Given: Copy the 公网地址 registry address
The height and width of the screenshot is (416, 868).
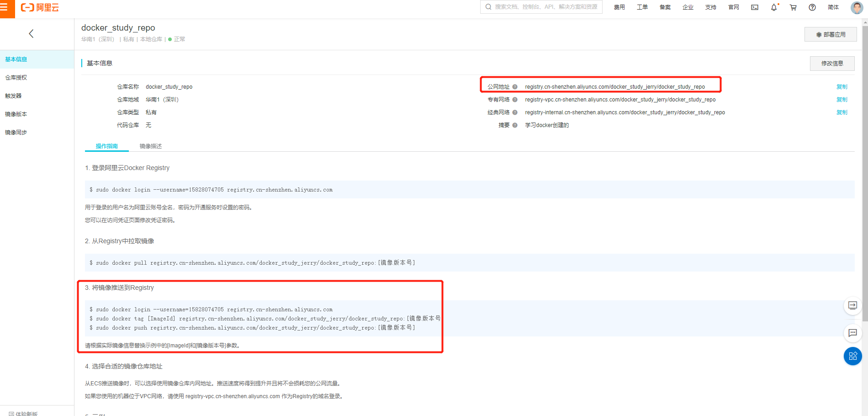Looking at the screenshot, I should [x=842, y=87].
